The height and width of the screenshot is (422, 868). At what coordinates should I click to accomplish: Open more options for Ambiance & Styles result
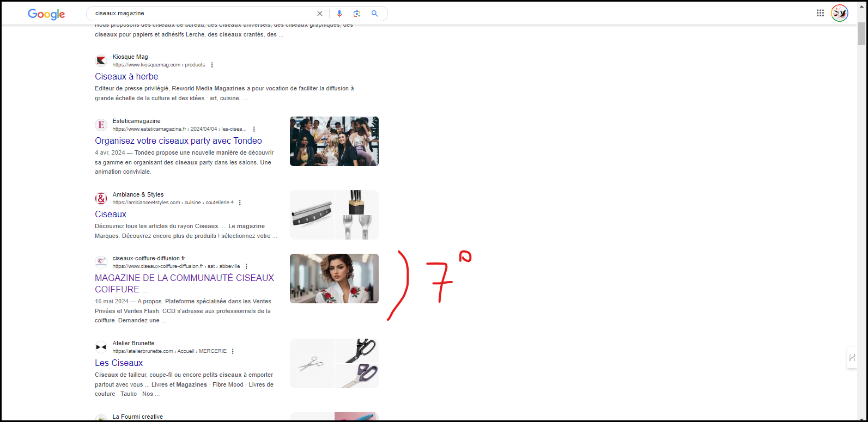(x=240, y=203)
